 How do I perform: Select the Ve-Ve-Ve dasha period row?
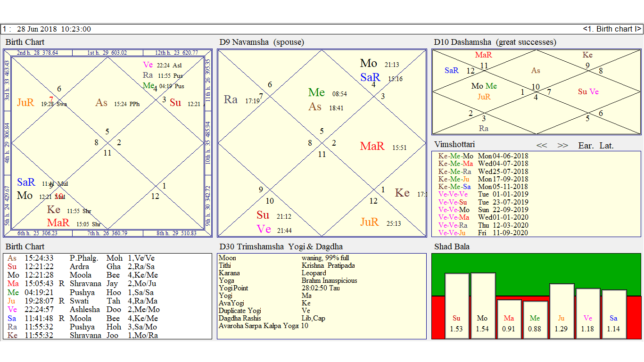[x=453, y=194]
